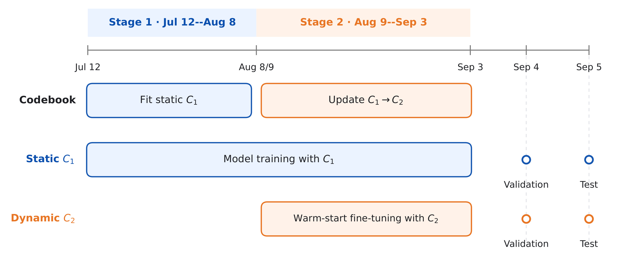Click the Warm-start fine-tuning with C2 bar

pos(366,219)
